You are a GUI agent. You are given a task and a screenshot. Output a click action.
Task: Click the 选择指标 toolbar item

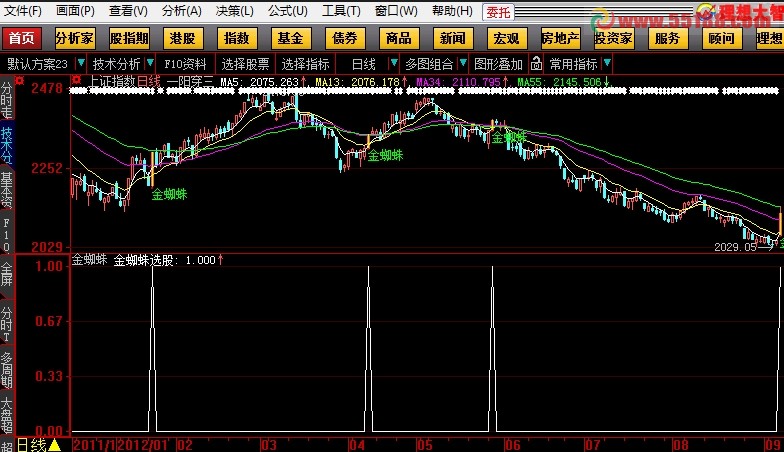pyautogui.click(x=305, y=64)
